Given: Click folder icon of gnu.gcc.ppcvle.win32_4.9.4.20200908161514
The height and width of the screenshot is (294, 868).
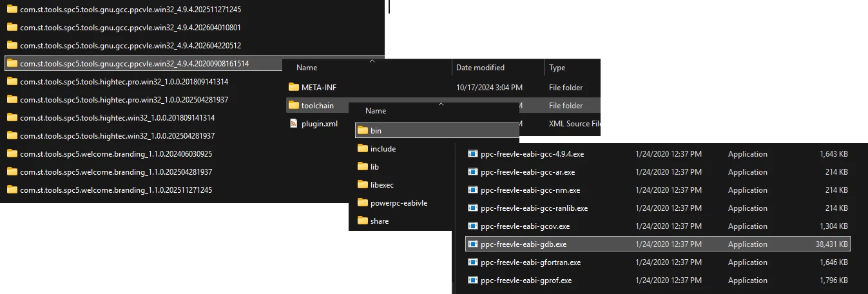Looking at the screenshot, I should coord(12,63).
